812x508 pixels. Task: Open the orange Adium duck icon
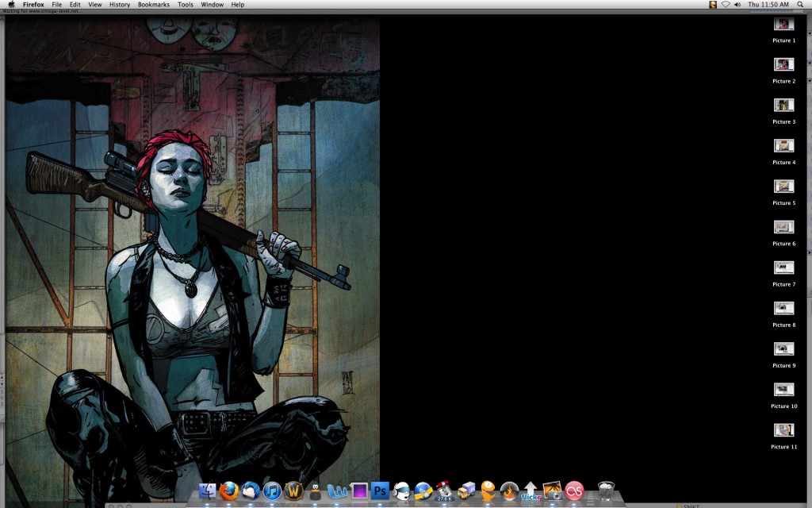pyautogui.click(x=488, y=491)
